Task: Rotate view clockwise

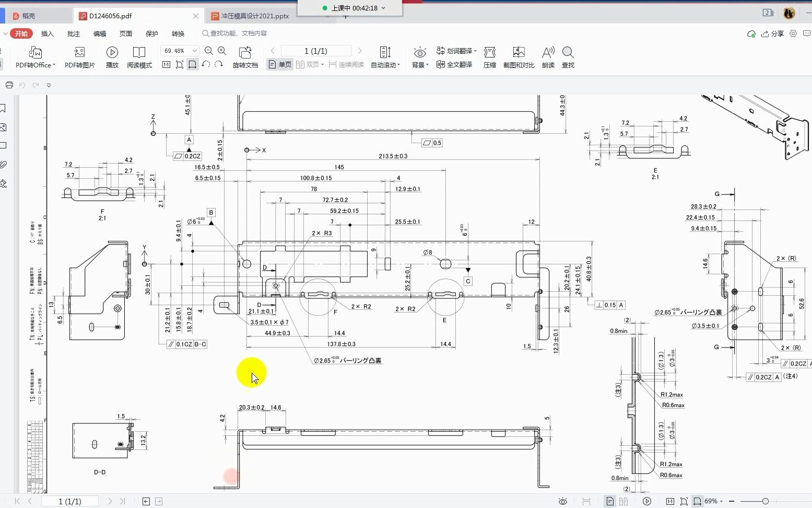Action: pyautogui.click(x=219, y=64)
